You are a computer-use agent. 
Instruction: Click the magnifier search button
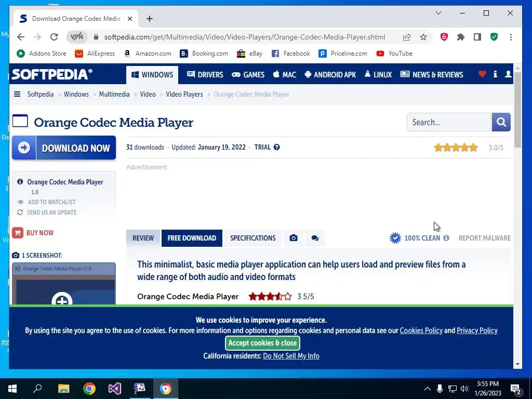point(501,122)
